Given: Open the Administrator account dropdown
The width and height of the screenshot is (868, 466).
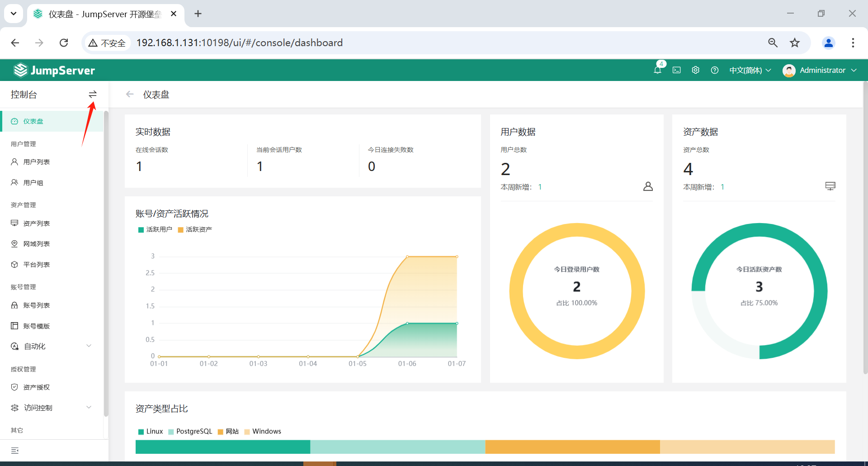Looking at the screenshot, I should (828, 70).
